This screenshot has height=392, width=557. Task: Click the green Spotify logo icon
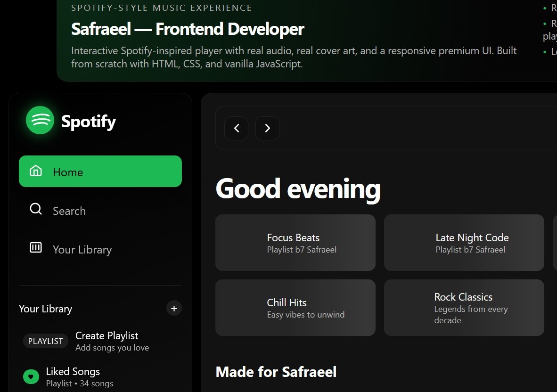40,121
